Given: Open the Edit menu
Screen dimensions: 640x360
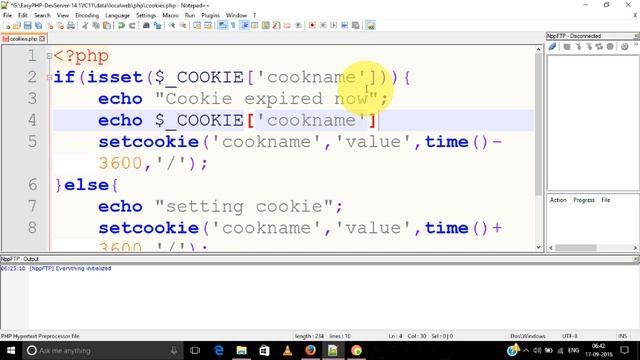Looking at the screenshot, I should coord(22,15).
